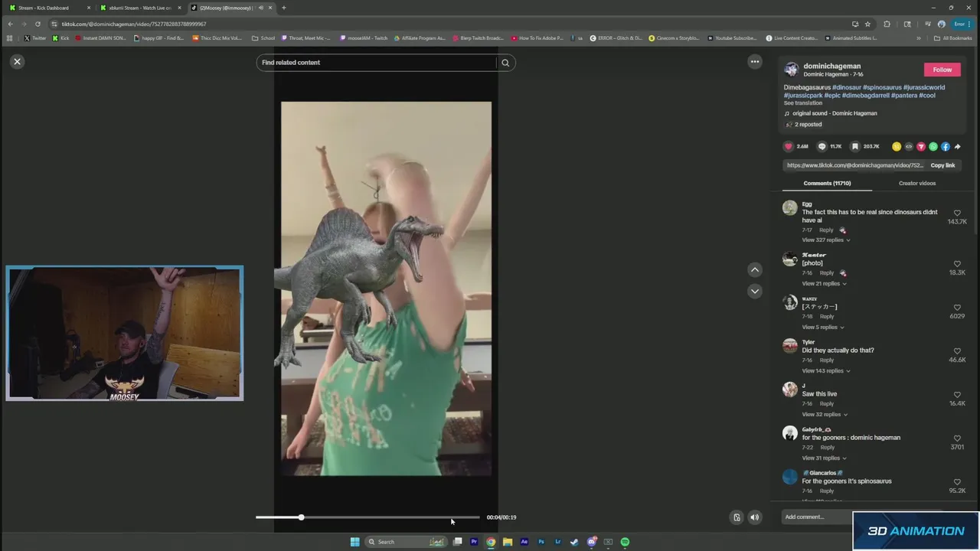Switch to the Stream - Kick Dashboard tab
The width and height of the screenshot is (980, 551).
coord(49,8)
